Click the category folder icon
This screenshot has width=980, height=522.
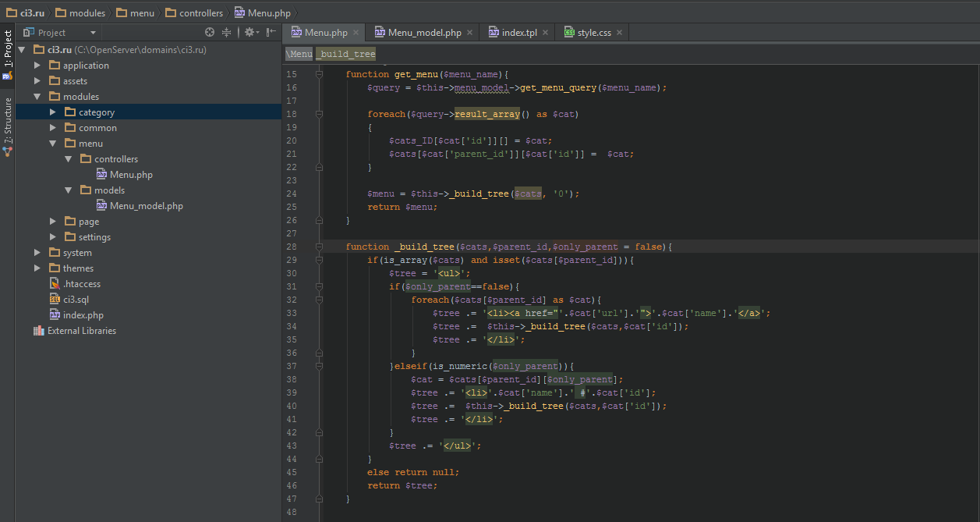pyautogui.click(x=70, y=112)
